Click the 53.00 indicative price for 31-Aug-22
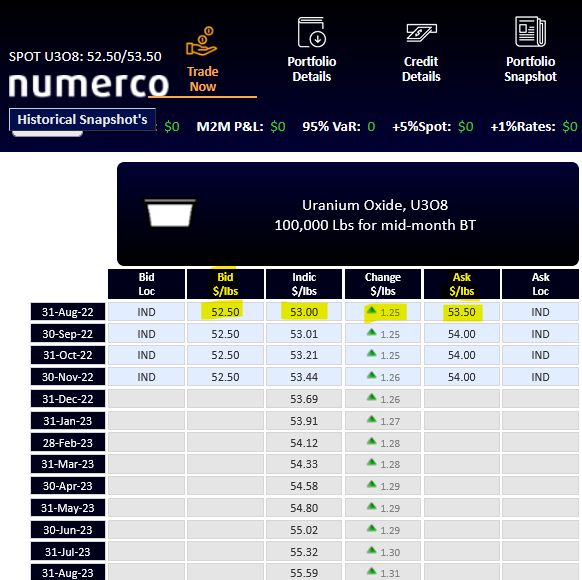The height and width of the screenshot is (580, 582). pyautogui.click(x=304, y=312)
